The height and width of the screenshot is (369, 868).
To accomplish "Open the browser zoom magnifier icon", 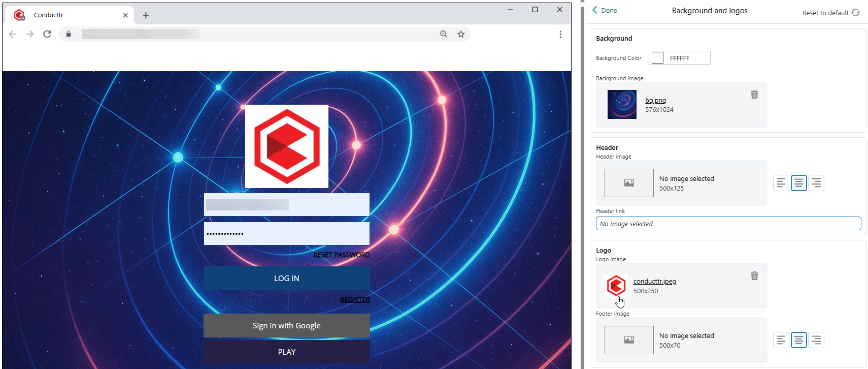I will (444, 34).
